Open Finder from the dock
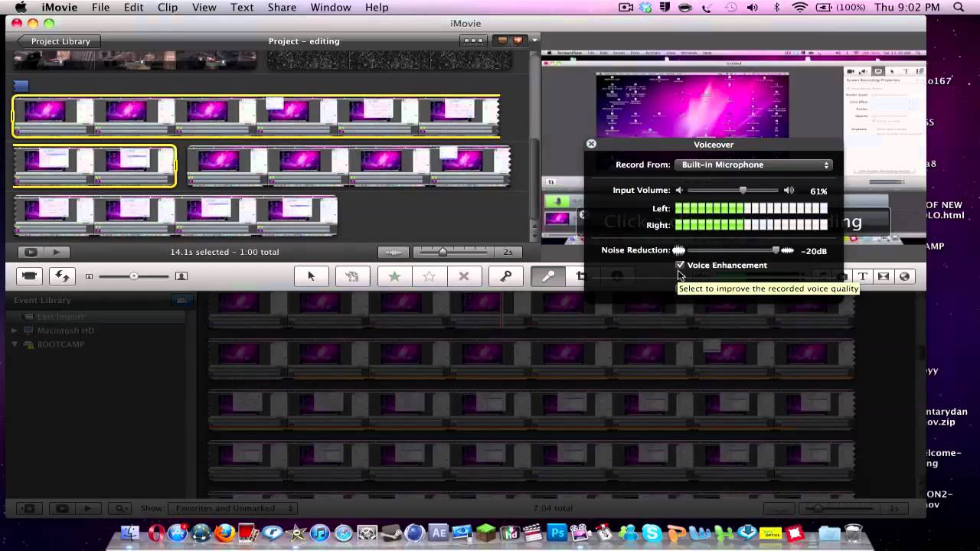Viewport: 980px width, 551px height. [x=131, y=533]
